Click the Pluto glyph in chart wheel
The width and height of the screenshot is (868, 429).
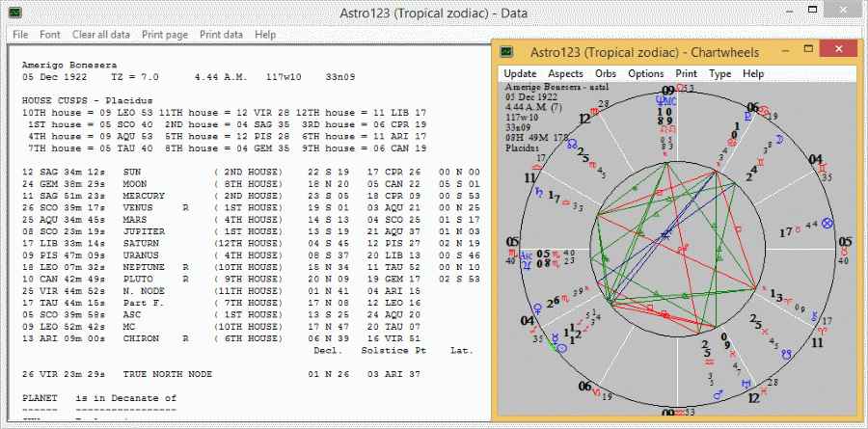[x=748, y=117]
